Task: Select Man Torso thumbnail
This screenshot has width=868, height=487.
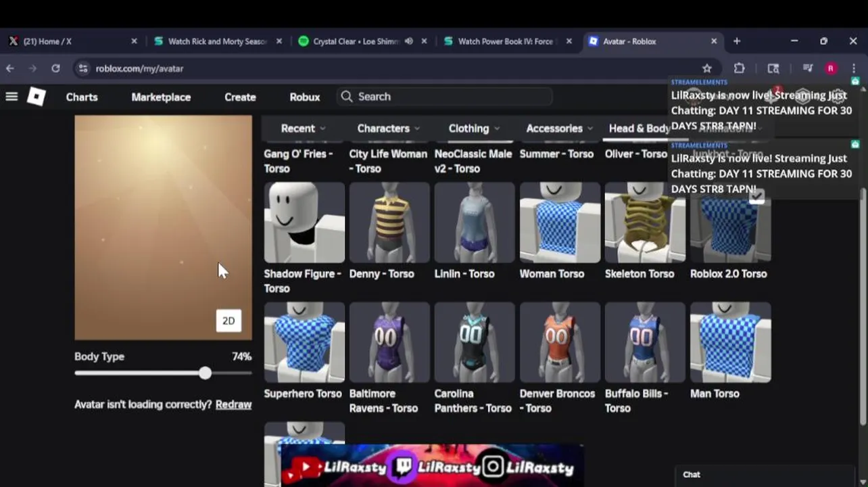Action: pyautogui.click(x=730, y=342)
